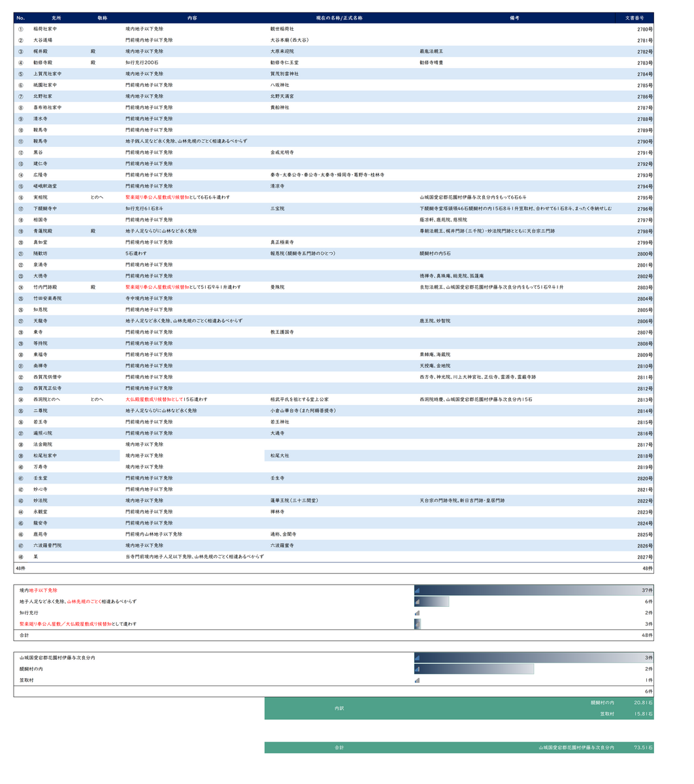Select the cell 知行充行61石8斗
Screen dimensions: 694x784
coord(144,208)
